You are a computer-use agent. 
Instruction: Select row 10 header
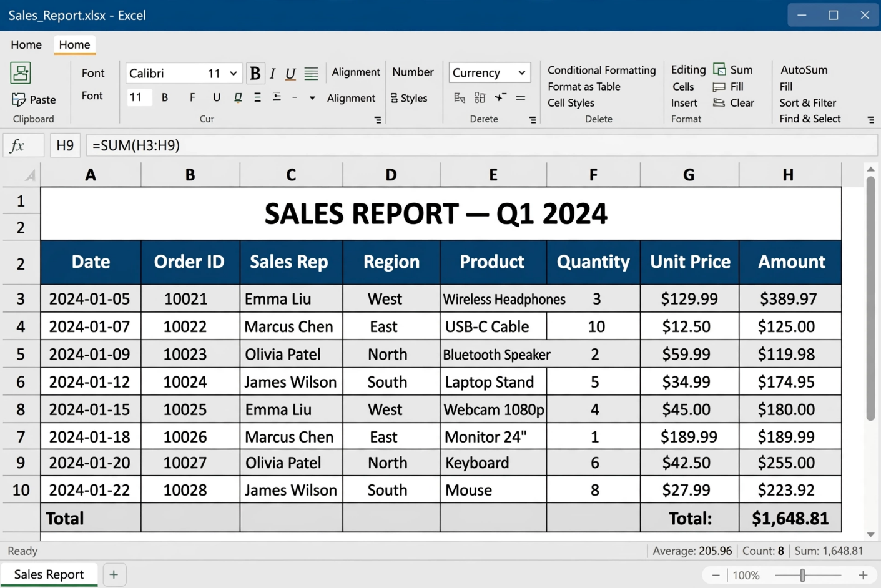tap(21, 490)
